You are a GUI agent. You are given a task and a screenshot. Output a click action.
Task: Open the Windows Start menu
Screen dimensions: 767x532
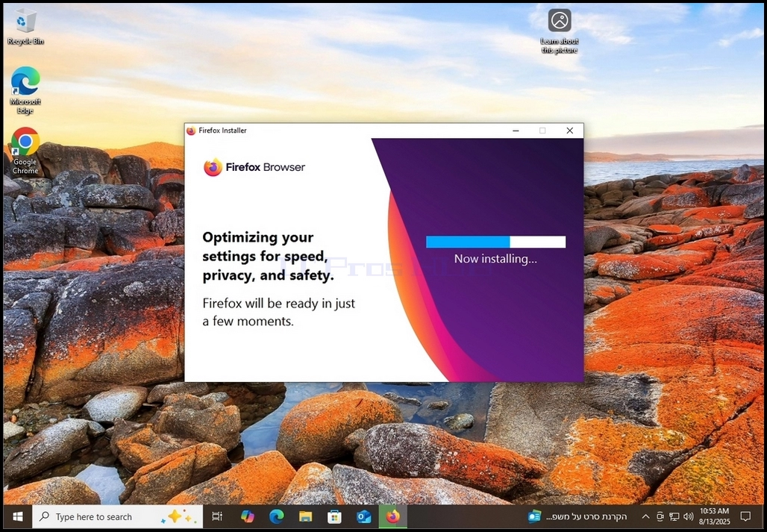pyautogui.click(x=18, y=516)
